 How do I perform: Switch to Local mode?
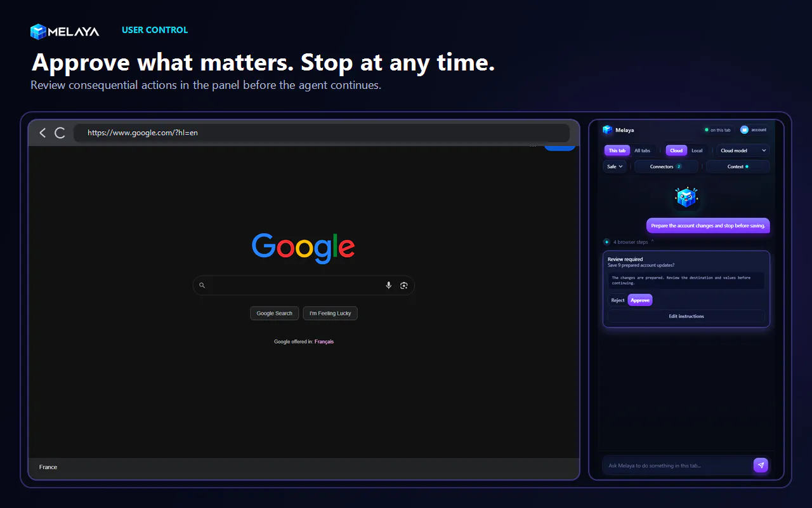coord(697,150)
